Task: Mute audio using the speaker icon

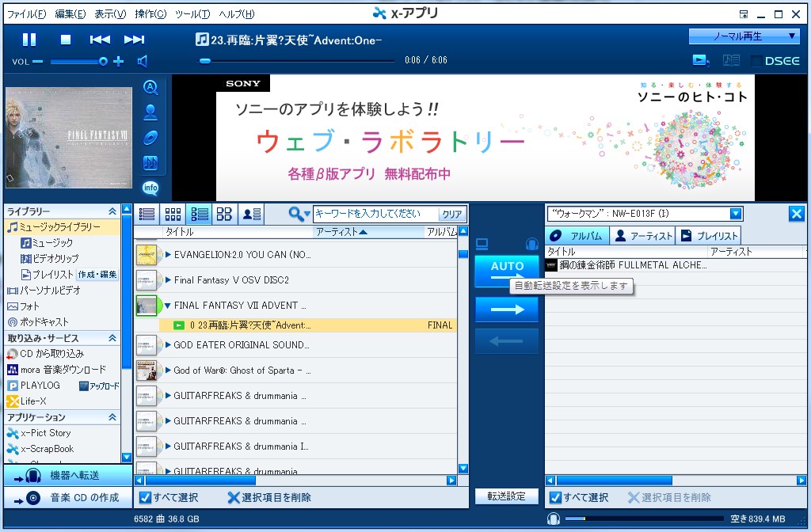Action: pos(143,62)
